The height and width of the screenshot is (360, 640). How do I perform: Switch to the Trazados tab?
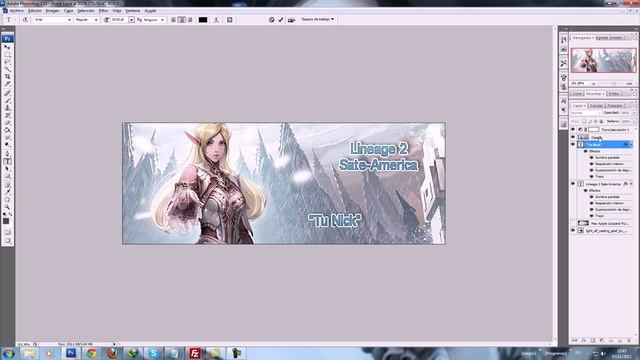click(615, 105)
